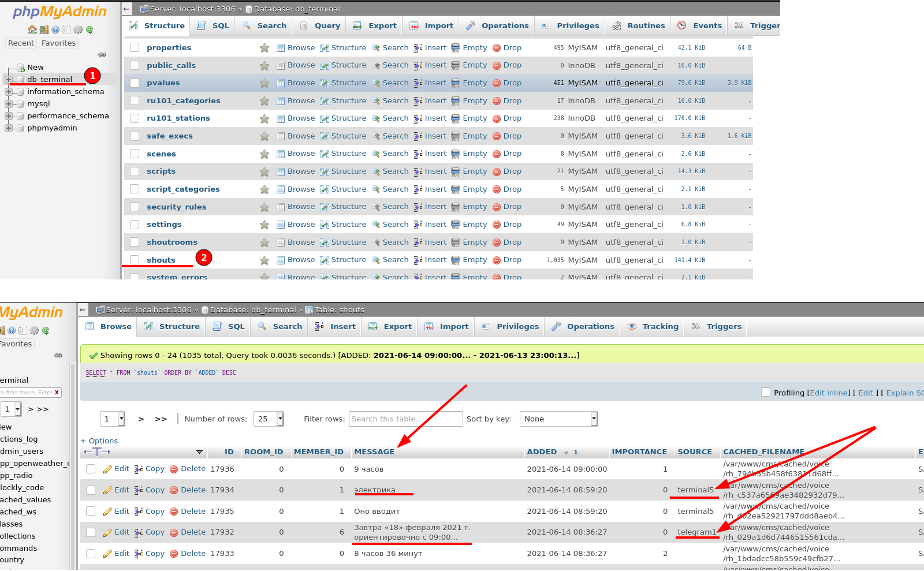Star the pvalues table as favorite

point(264,83)
